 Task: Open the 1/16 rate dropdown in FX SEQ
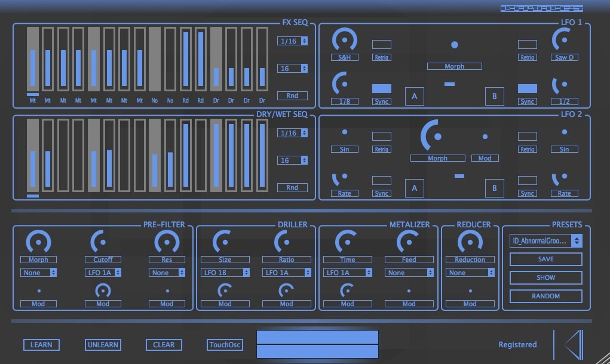click(x=292, y=41)
